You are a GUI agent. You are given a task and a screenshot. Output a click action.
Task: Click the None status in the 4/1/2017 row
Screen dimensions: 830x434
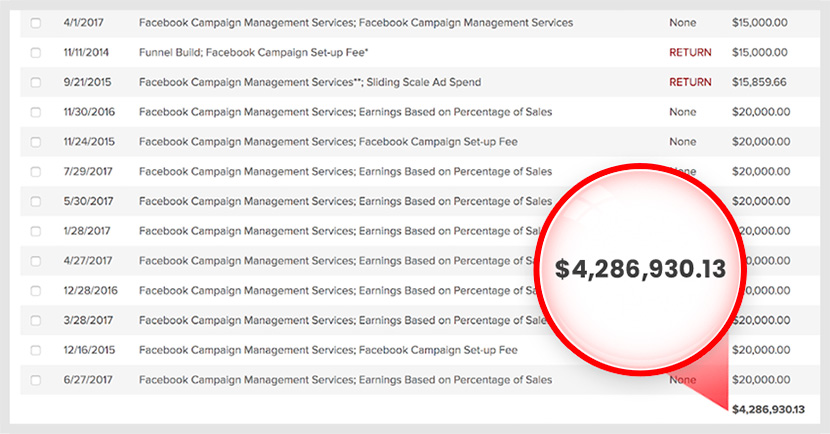click(x=682, y=22)
